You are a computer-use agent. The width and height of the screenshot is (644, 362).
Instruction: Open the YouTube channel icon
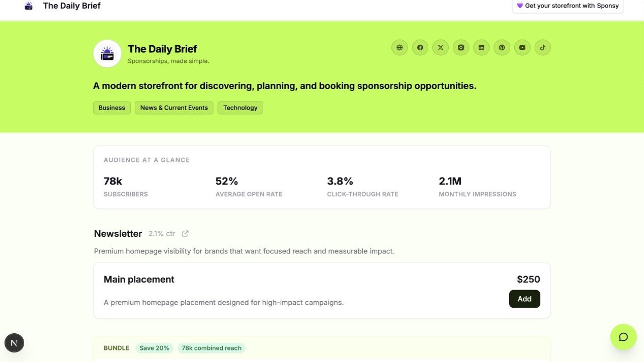click(x=522, y=48)
